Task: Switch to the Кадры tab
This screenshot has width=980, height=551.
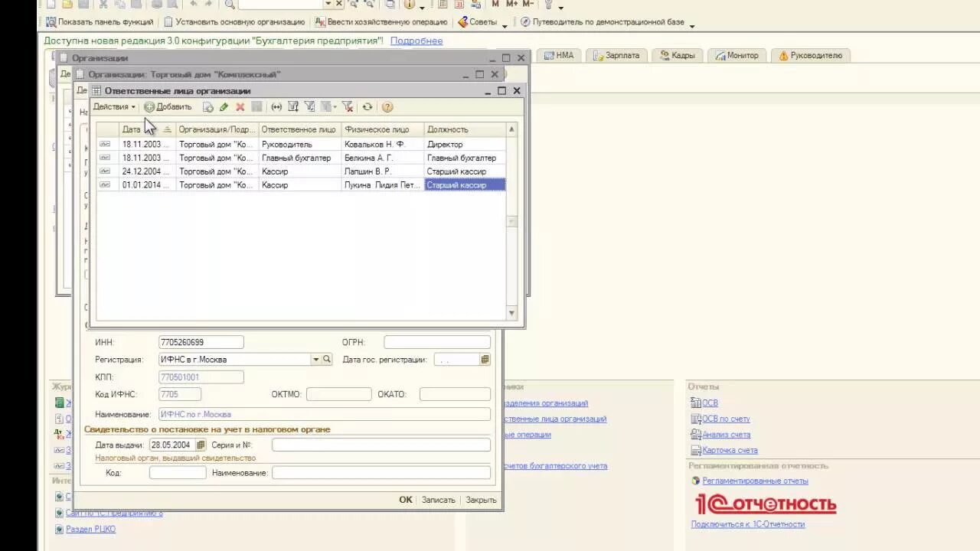Action: pyautogui.click(x=677, y=55)
